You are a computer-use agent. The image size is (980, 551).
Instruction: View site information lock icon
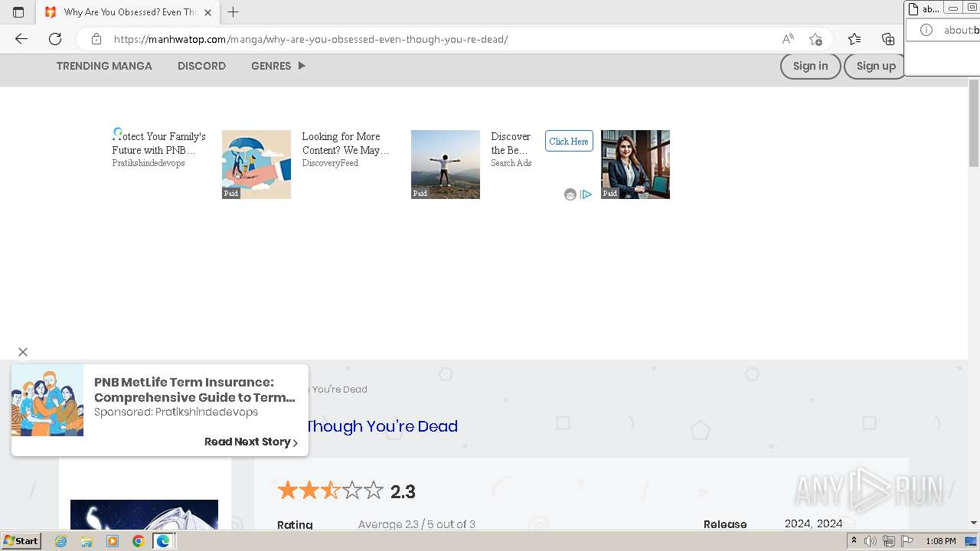point(96,39)
